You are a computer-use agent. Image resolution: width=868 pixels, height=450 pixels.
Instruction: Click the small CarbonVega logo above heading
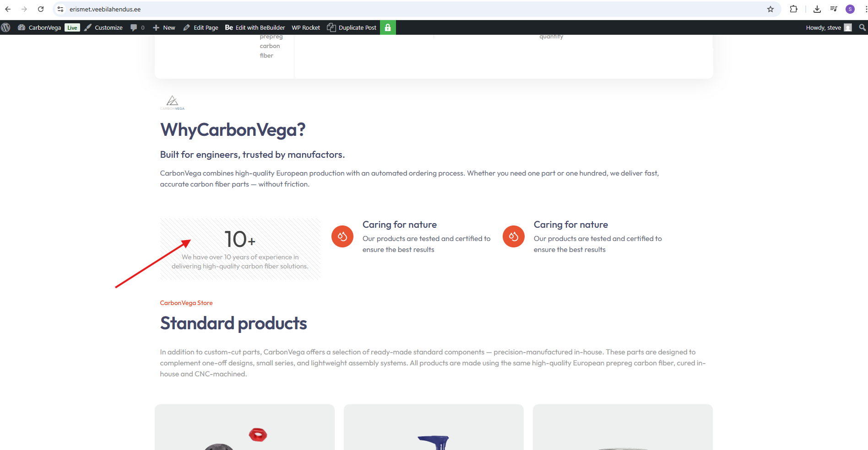pyautogui.click(x=172, y=102)
